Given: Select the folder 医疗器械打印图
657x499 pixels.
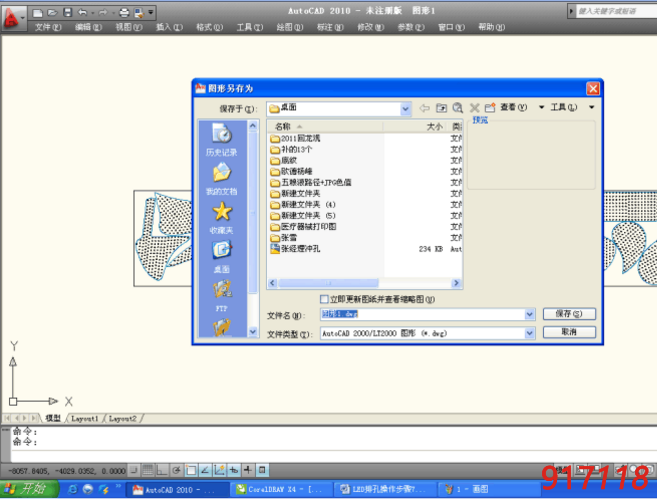Looking at the screenshot, I should (x=304, y=227).
